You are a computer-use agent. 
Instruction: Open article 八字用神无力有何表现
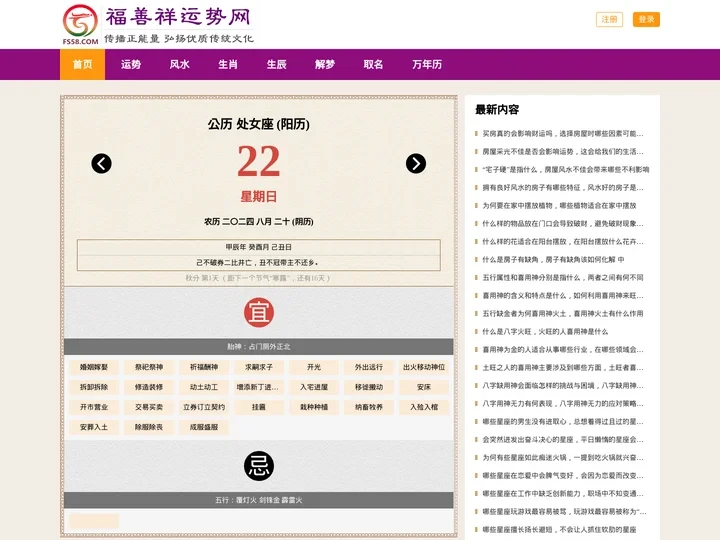[563, 404]
